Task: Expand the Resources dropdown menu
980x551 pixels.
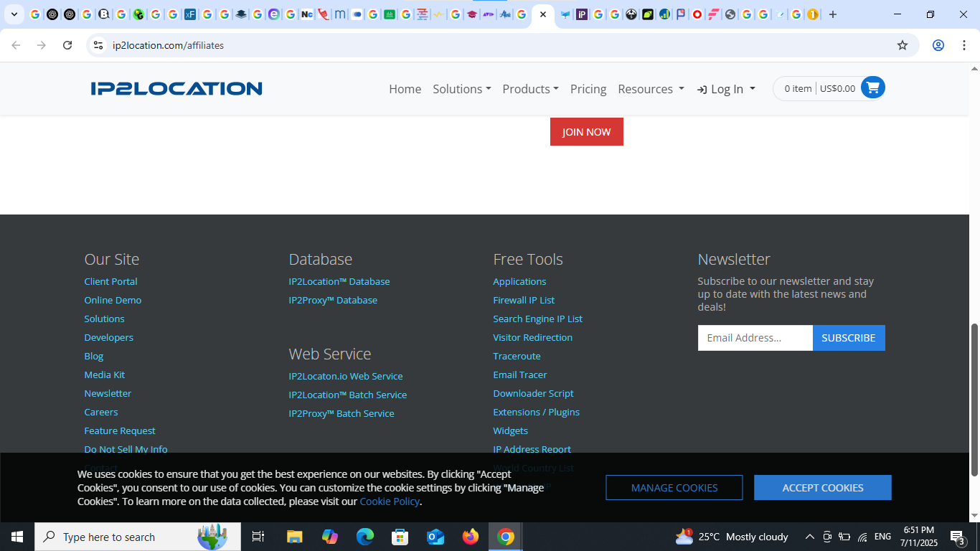Action: pyautogui.click(x=651, y=89)
